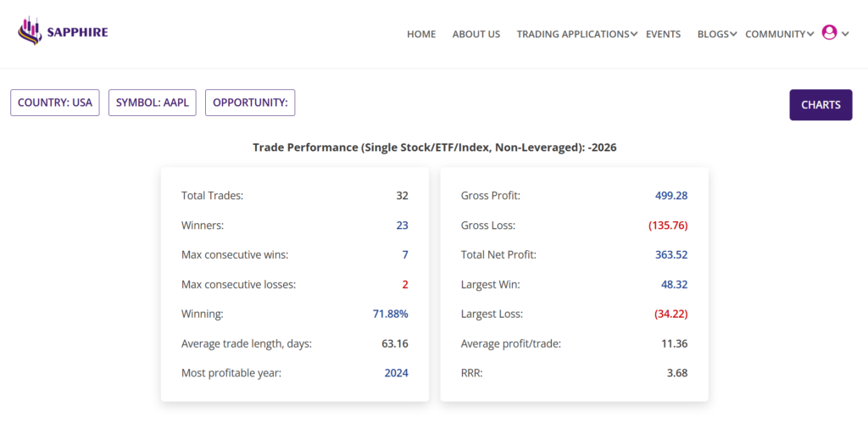This screenshot has height=429, width=868.
Task: Click the SAPPHIRE brand name text
Action: [x=78, y=32]
